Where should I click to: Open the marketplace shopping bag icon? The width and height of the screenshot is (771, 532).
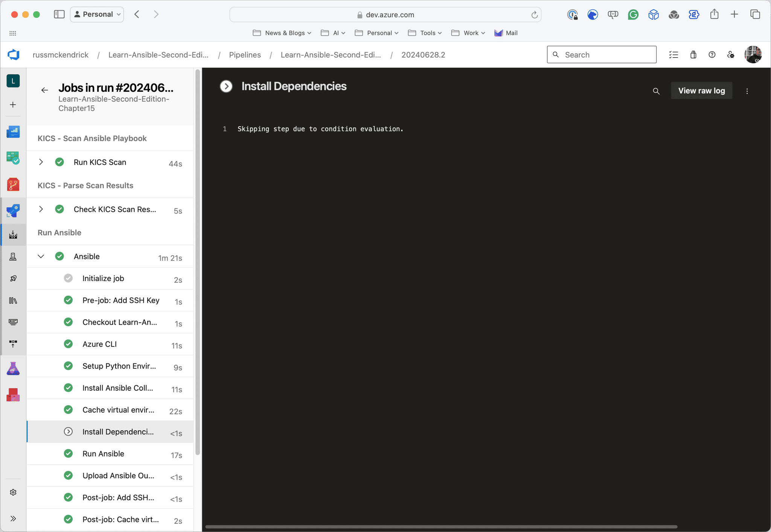pyautogui.click(x=693, y=55)
